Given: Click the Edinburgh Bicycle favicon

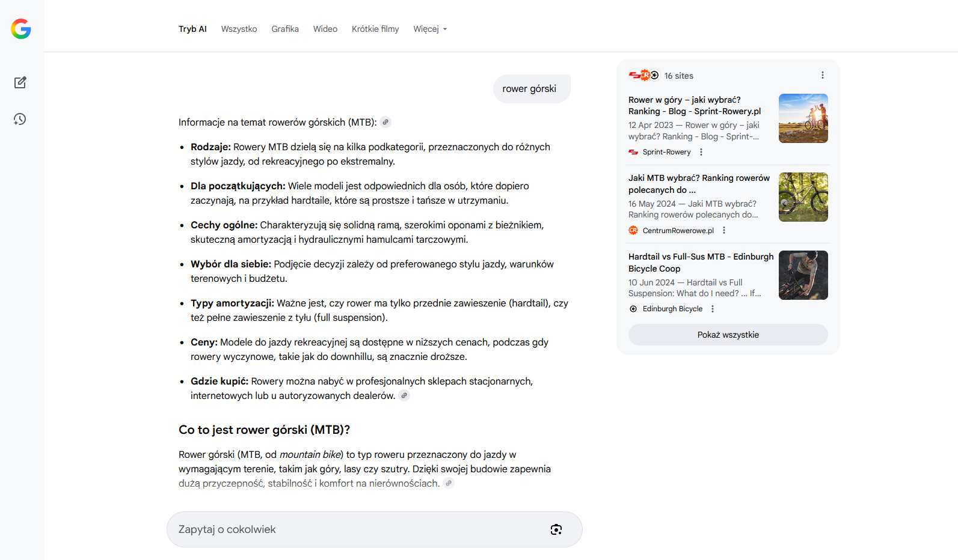Looking at the screenshot, I should coord(633,309).
